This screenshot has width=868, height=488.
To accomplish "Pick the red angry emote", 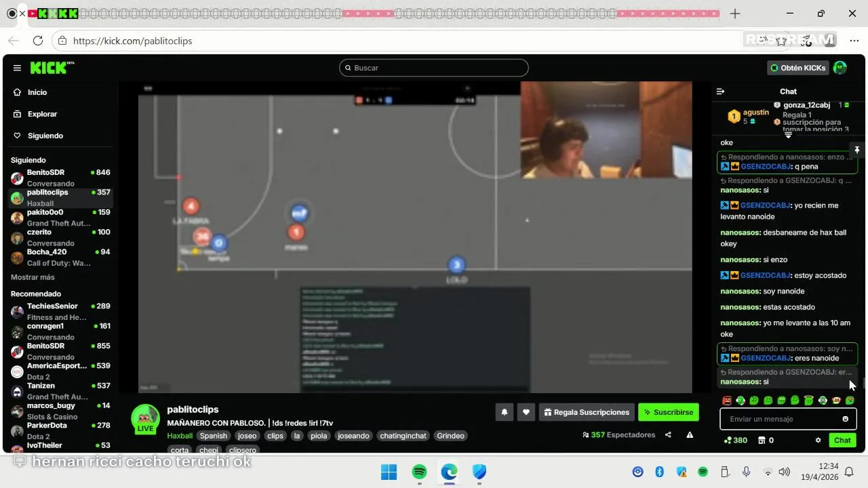I will pyautogui.click(x=727, y=401).
